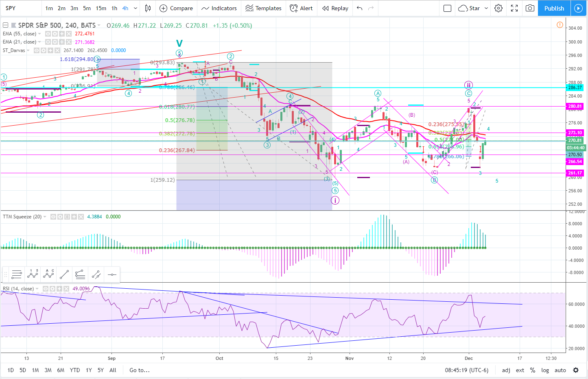
Task: Expand the timeframe interval dropdown arrow
Action: pos(136,8)
